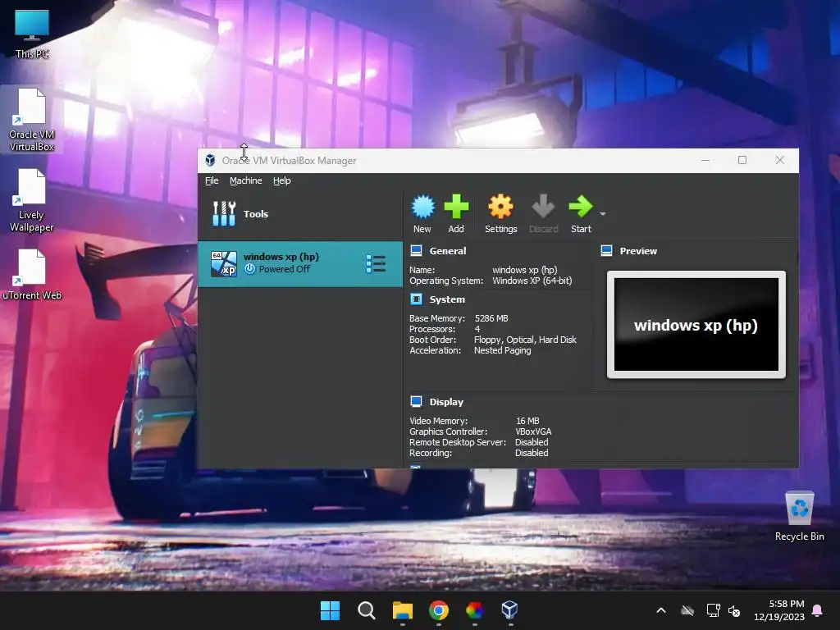The height and width of the screenshot is (630, 840).
Task: Click the Base Memory value 5286 MB
Action: point(491,318)
